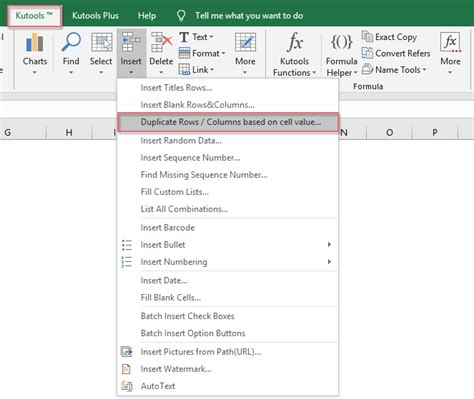Viewport: 474px width, 399px height.
Task: Open the Select tool icon
Action: pos(101,42)
